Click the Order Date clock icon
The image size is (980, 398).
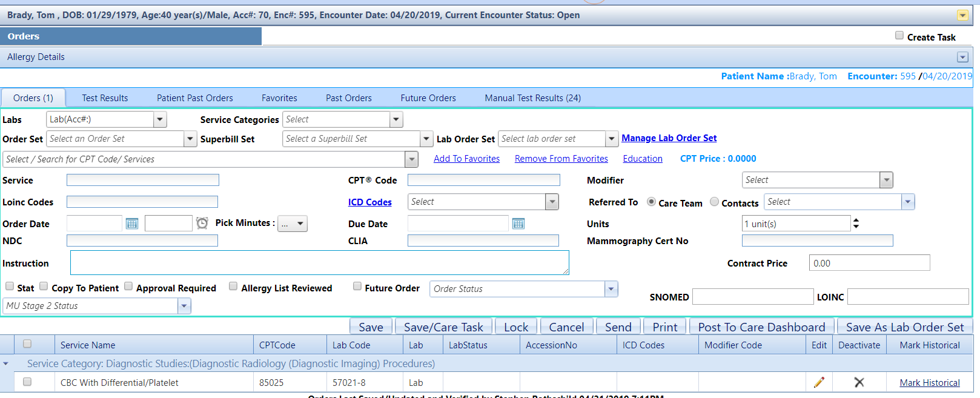pos(202,224)
